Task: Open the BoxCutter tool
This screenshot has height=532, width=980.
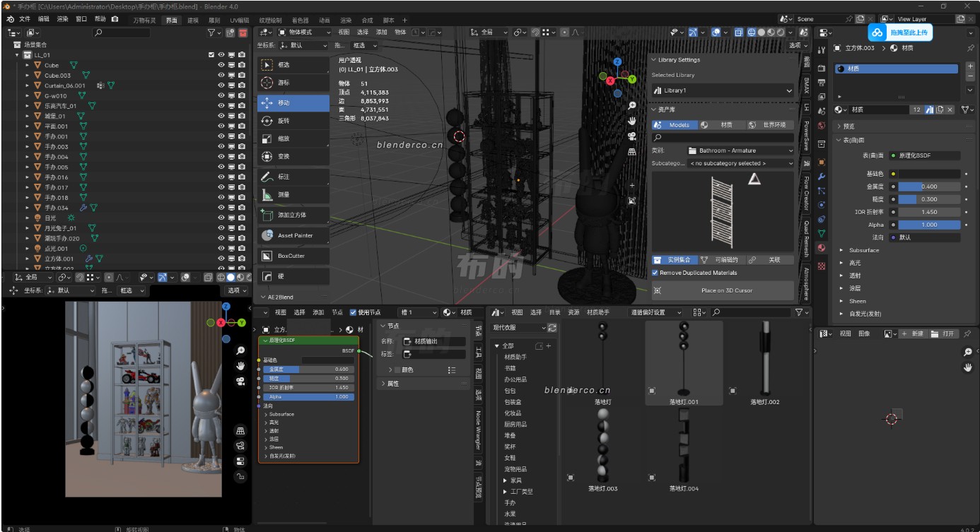Action: pos(293,256)
